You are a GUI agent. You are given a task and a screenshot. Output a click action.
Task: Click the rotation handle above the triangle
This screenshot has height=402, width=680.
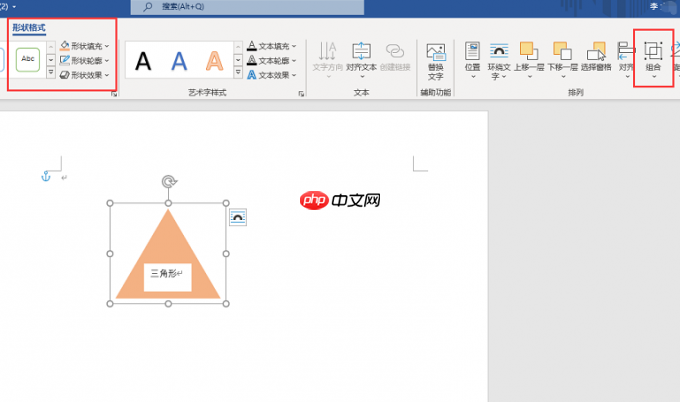pos(169,181)
